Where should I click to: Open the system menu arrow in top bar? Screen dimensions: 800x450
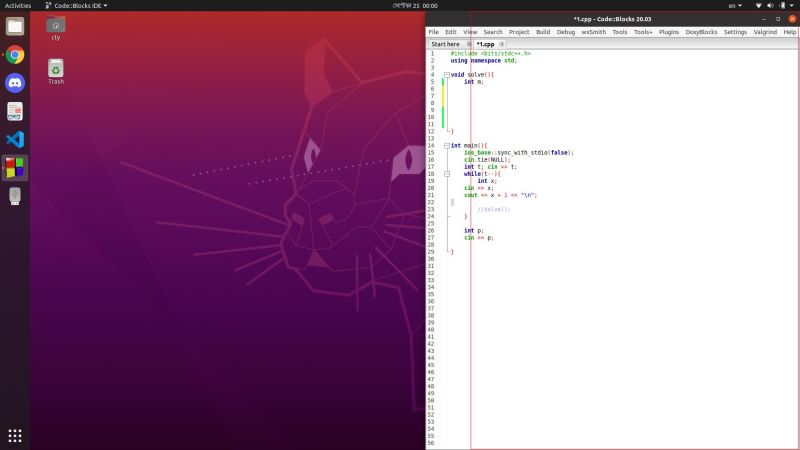(x=792, y=6)
